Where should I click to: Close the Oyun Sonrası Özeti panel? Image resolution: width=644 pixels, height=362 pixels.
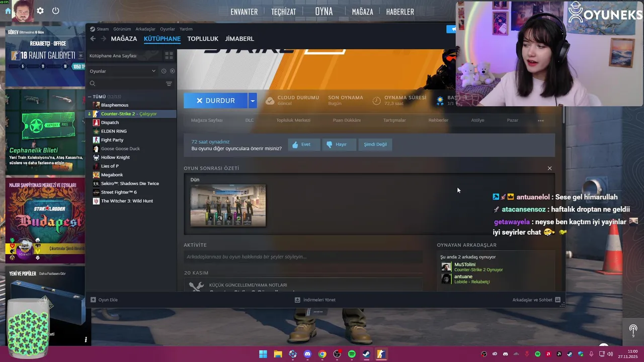(x=549, y=168)
